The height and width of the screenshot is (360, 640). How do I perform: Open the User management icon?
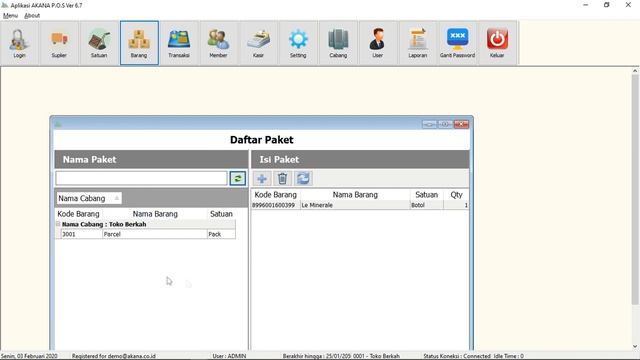point(378,43)
